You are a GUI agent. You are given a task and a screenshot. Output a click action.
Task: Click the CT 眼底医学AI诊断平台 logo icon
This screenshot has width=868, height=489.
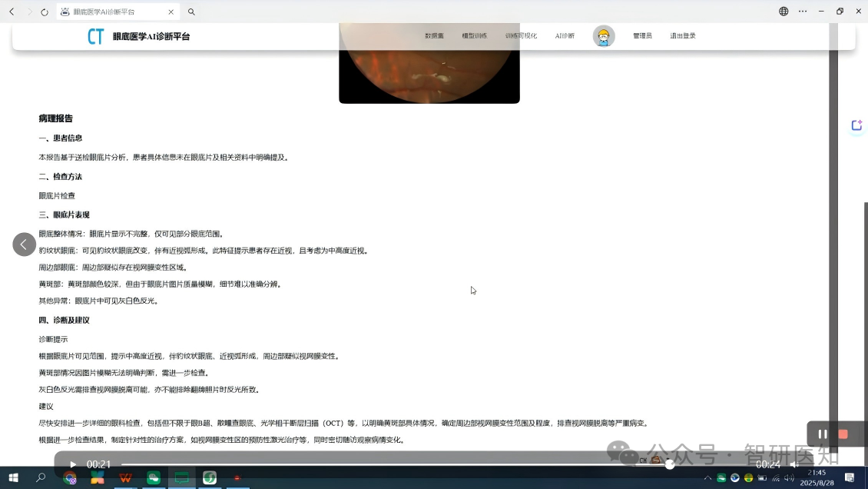(95, 35)
